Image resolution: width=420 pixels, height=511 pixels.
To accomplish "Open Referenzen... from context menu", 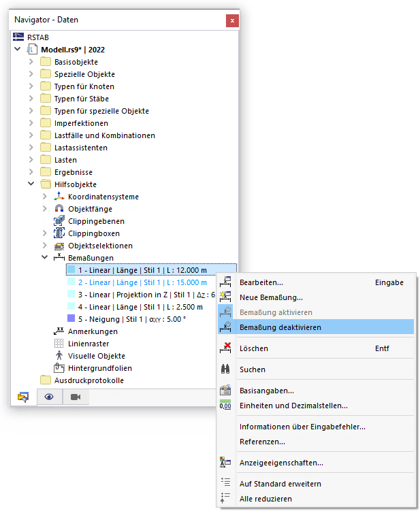I will (x=316, y=442).
